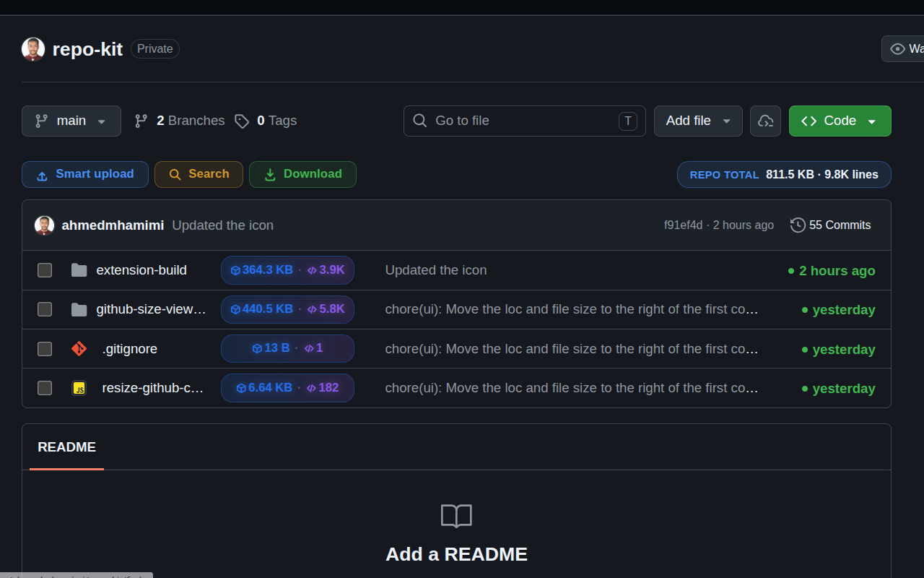Click yesterday timestamp in .gitignore row
The width and height of the screenshot is (924, 578).
tap(844, 350)
